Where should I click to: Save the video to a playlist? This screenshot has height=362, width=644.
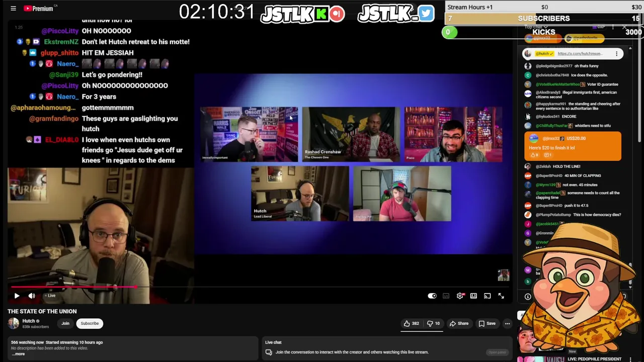pyautogui.click(x=487, y=323)
